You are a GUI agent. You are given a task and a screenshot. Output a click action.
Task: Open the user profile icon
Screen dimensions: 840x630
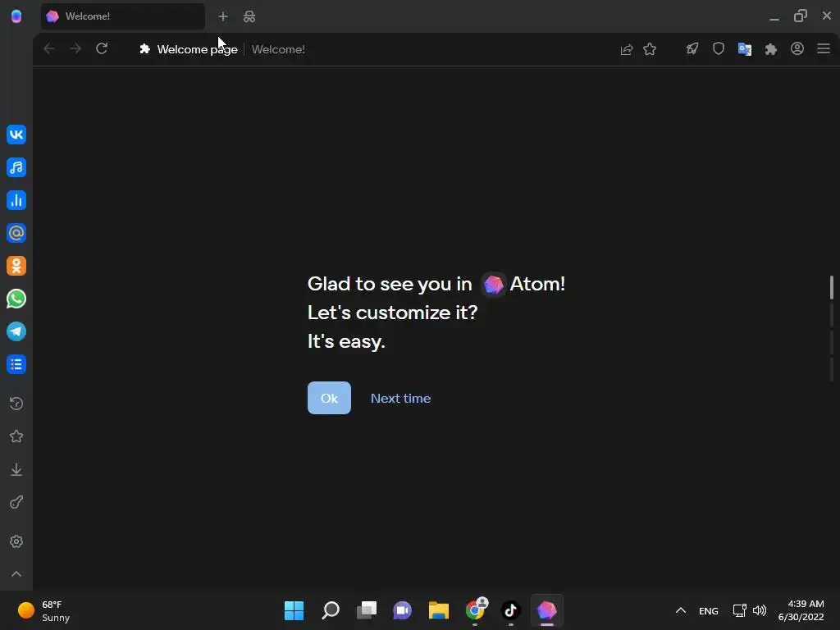tap(797, 48)
